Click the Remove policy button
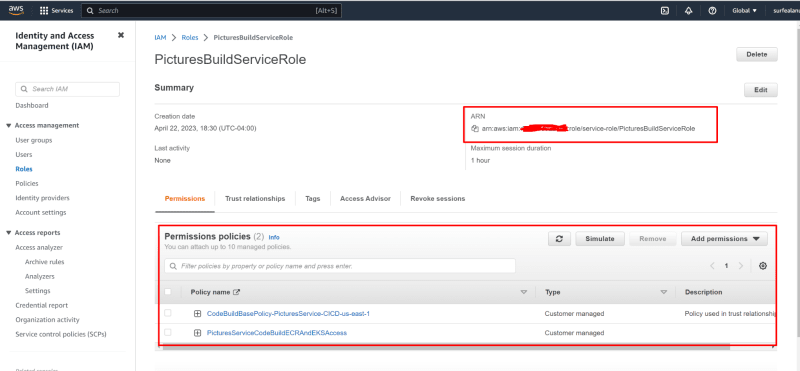800x371 pixels. coord(653,238)
